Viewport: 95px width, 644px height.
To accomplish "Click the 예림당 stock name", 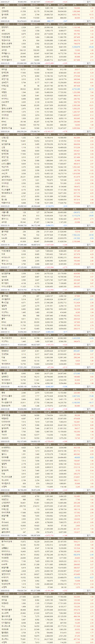I will (x=4, y=92).
